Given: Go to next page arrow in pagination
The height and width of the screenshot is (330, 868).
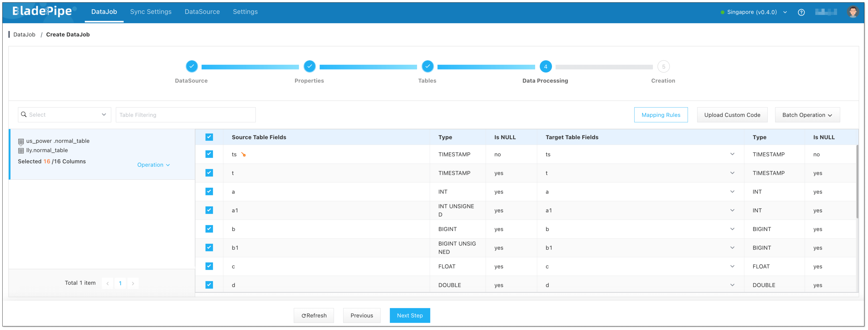Looking at the screenshot, I should (133, 283).
